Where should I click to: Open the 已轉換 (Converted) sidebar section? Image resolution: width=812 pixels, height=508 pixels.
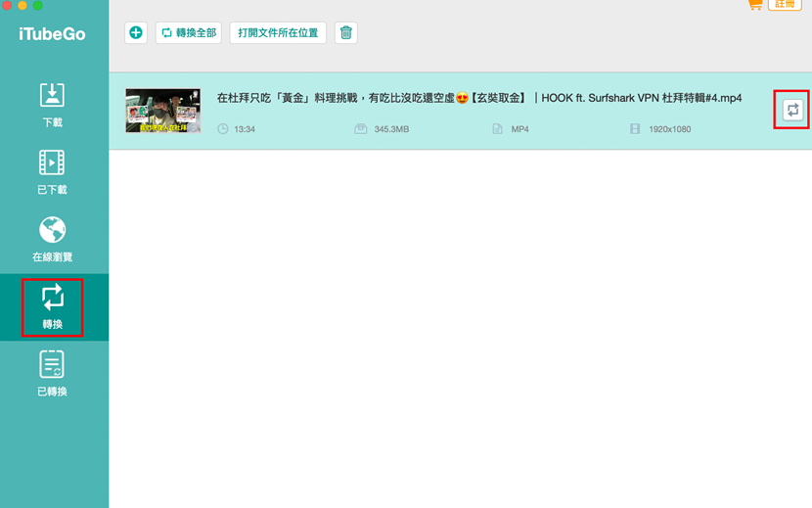pos(52,374)
